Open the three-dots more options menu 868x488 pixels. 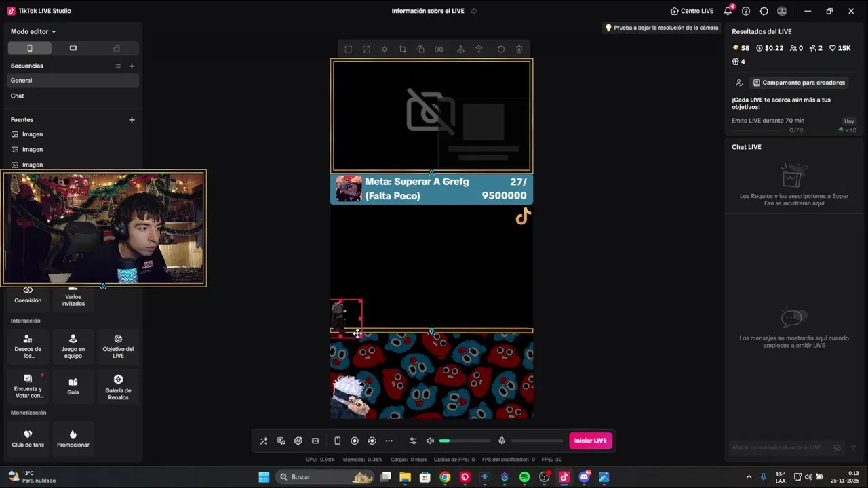389,441
